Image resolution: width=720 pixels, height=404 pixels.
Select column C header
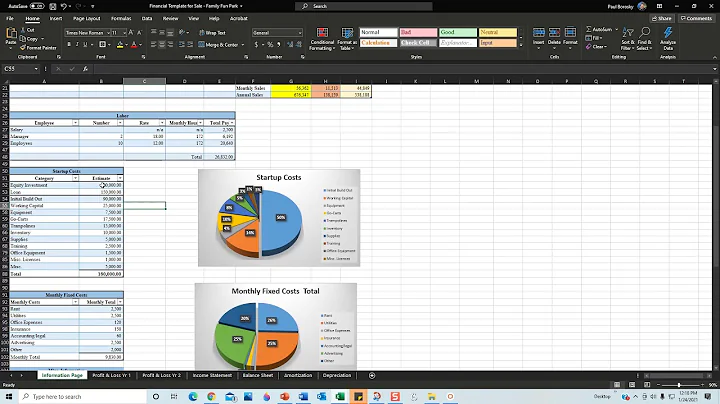pos(144,81)
